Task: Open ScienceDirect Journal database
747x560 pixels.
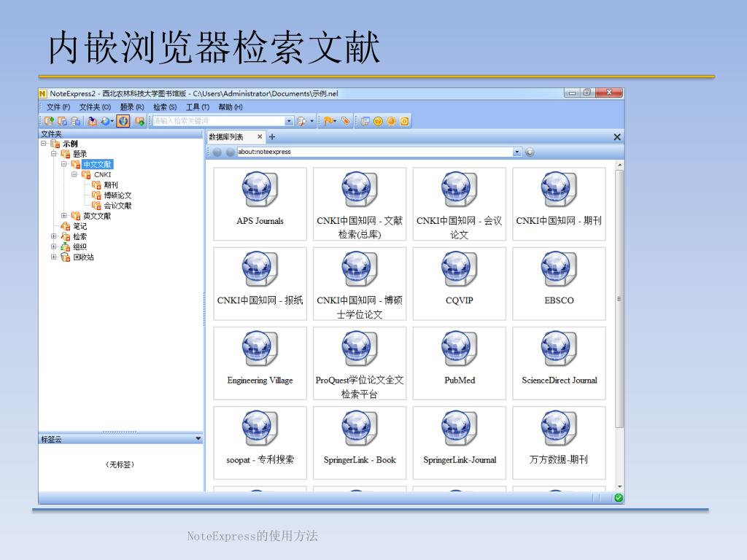Action: (559, 363)
